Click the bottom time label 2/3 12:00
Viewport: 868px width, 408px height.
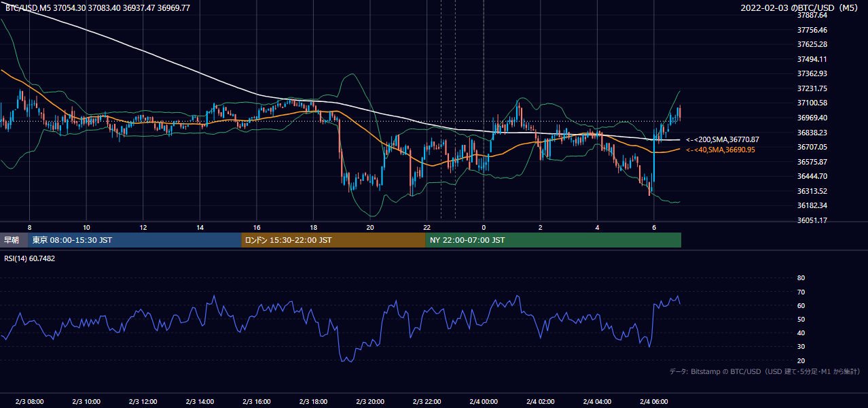(x=143, y=401)
